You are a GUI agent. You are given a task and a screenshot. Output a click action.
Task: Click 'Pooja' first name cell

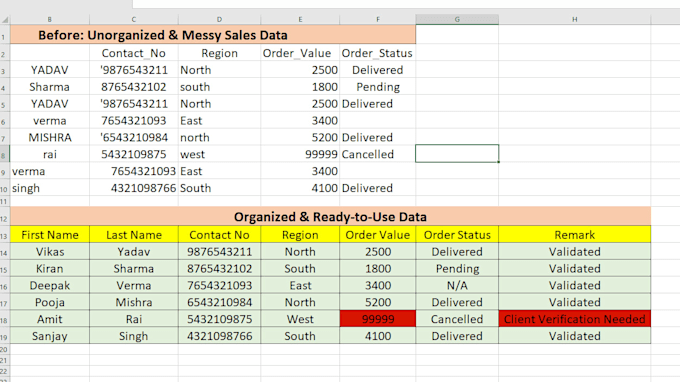(50, 302)
